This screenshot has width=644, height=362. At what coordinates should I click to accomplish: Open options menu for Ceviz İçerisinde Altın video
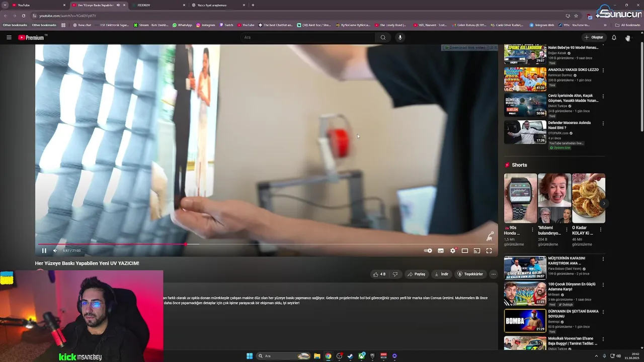(x=603, y=97)
